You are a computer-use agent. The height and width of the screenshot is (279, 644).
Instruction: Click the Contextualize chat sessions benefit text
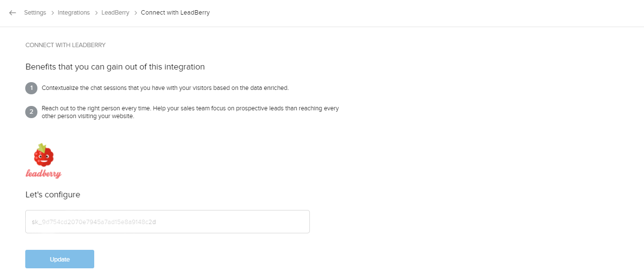click(x=165, y=88)
